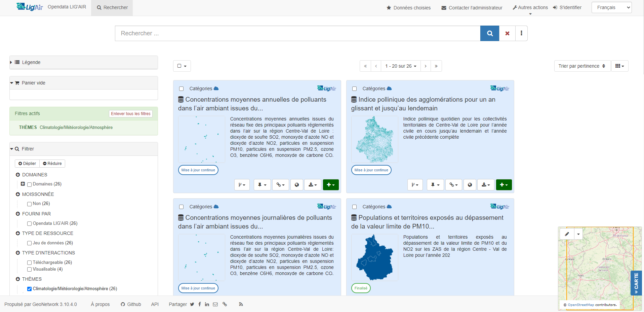Copy permalink icon in footer
Screen dimensions: 644x312
[x=225, y=304]
